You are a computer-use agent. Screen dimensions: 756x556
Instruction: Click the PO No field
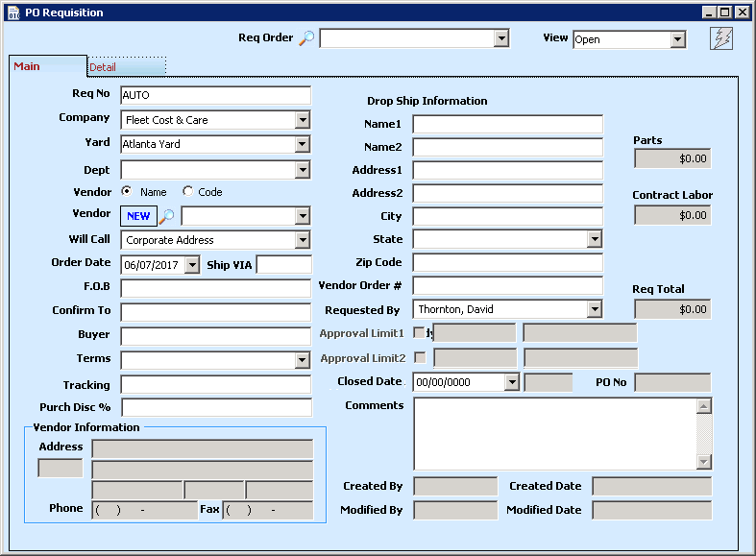pos(672,382)
